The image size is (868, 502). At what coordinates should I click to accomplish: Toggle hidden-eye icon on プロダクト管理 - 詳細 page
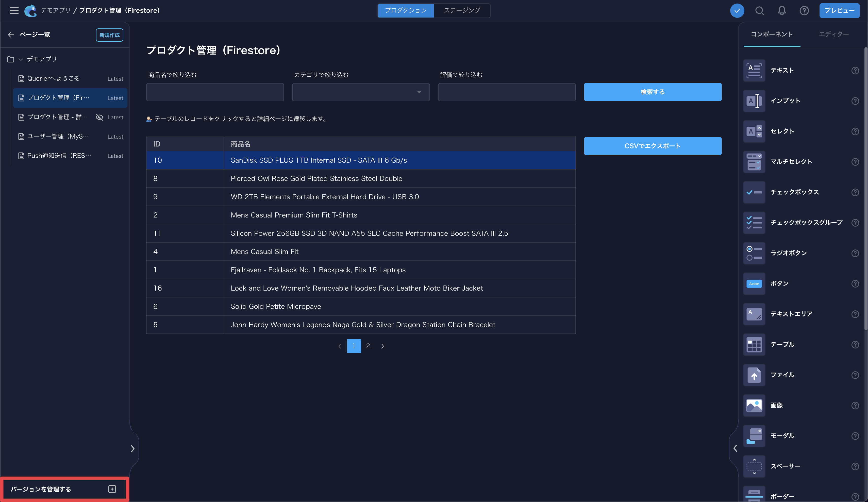[x=99, y=117]
